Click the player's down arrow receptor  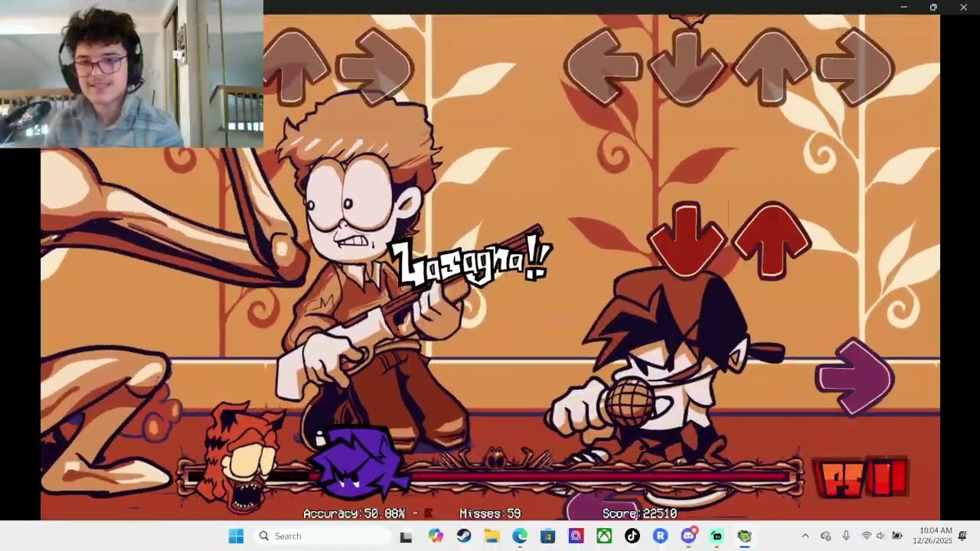[x=686, y=66]
